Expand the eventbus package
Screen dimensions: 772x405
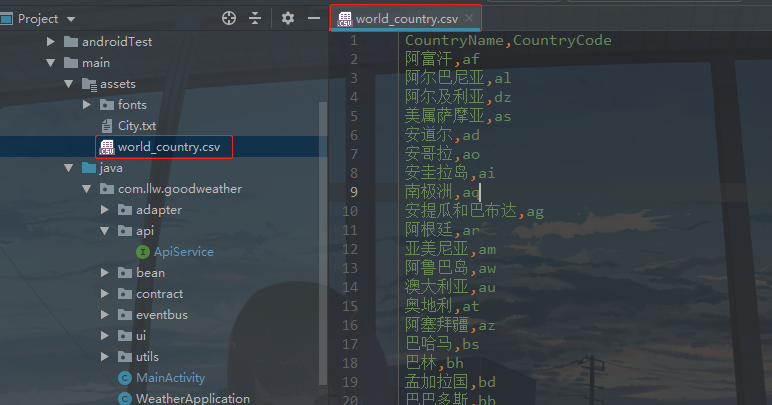(104, 315)
